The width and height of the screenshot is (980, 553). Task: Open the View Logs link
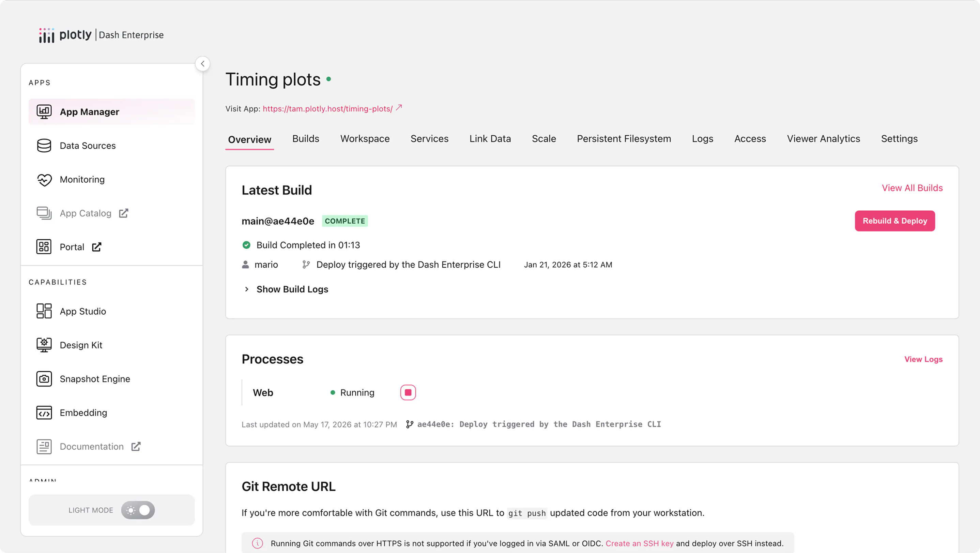923,359
